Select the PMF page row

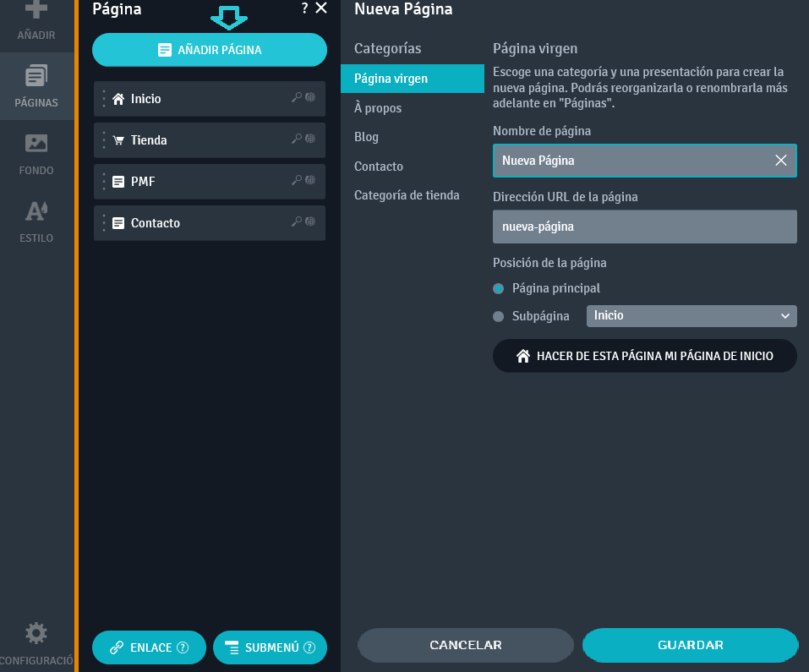click(210, 182)
